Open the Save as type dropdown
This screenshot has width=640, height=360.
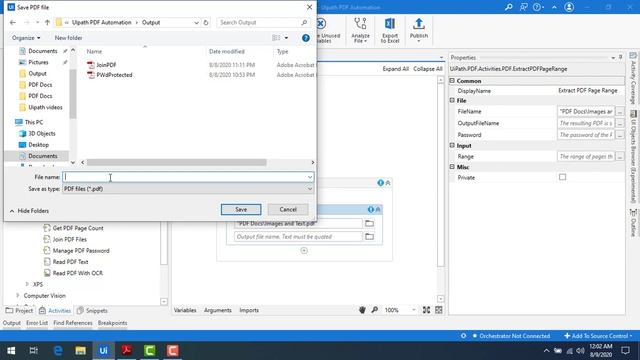(x=310, y=189)
